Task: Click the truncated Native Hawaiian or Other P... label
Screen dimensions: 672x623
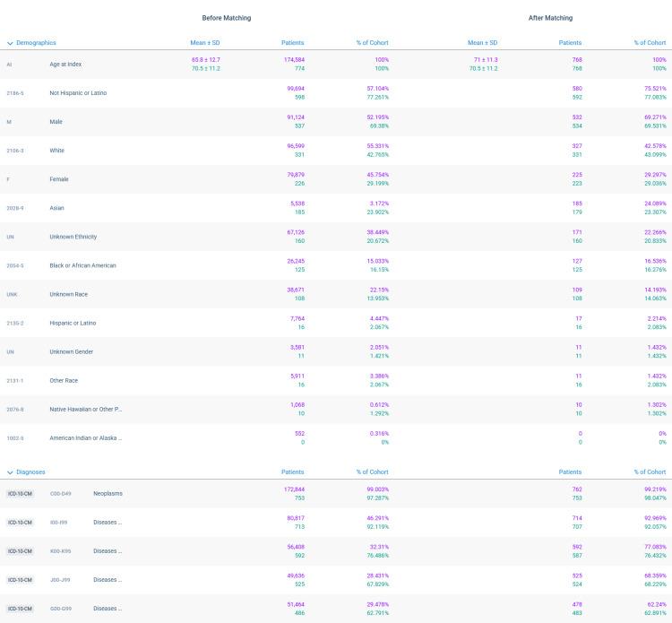Action: coord(85,409)
